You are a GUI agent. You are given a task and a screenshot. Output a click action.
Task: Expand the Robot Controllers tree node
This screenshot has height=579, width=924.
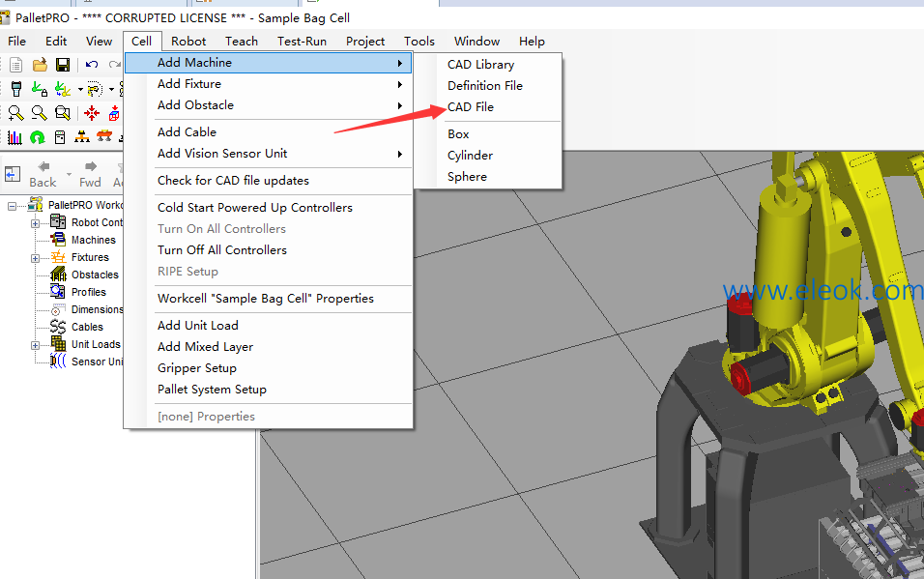tap(36, 223)
